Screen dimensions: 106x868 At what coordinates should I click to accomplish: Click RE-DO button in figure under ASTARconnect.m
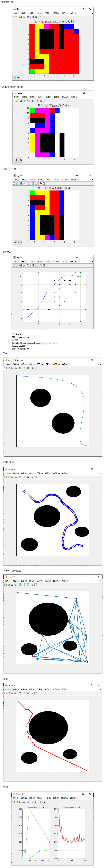18,160
